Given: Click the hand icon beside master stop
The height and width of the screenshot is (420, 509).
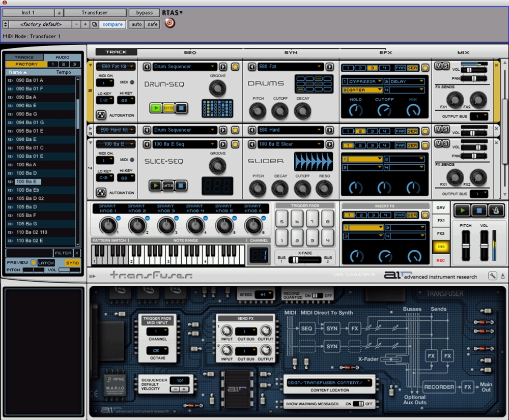Looking at the screenshot, I should (496, 211).
